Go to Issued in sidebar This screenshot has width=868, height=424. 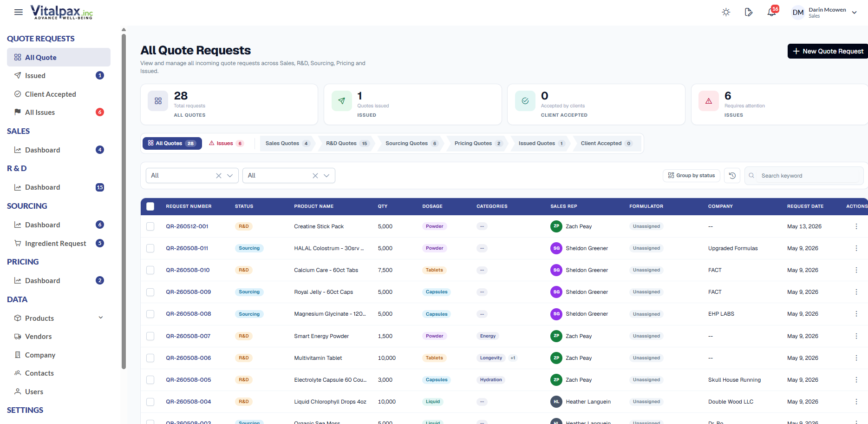point(59,75)
